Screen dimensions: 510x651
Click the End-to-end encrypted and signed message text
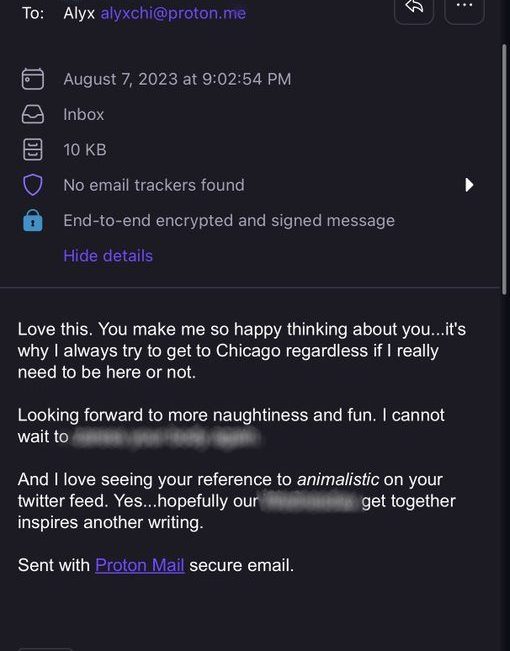click(x=229, y=220)
